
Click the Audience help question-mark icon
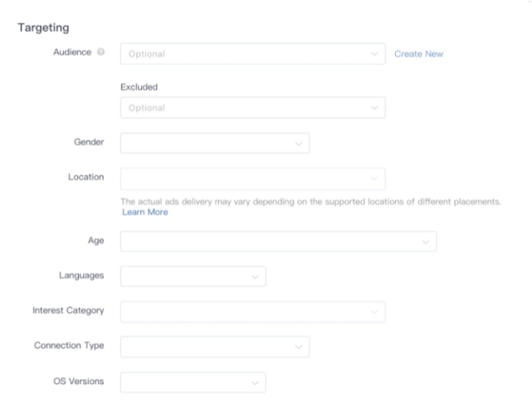click(101, 54)
